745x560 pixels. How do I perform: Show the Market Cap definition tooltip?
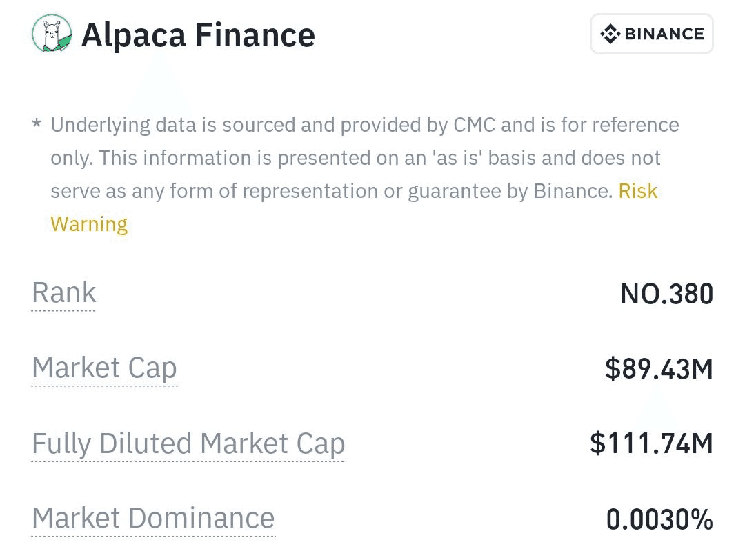104,368
